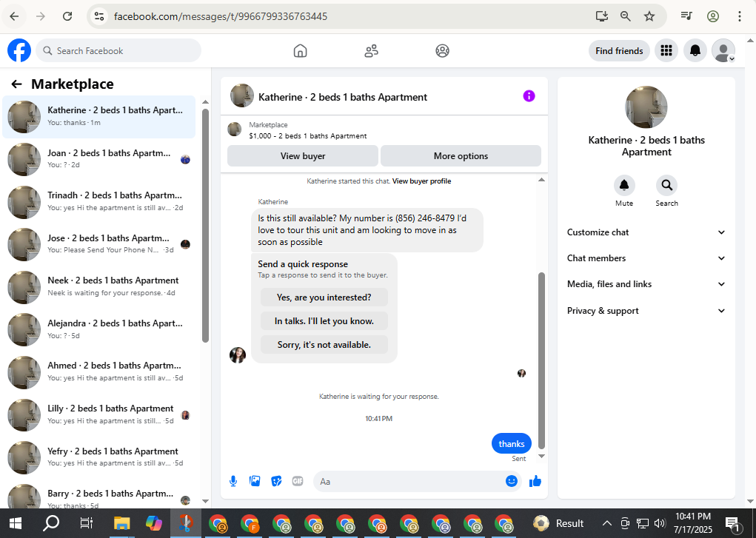Click the Facebook logo icon

[19, 50]
